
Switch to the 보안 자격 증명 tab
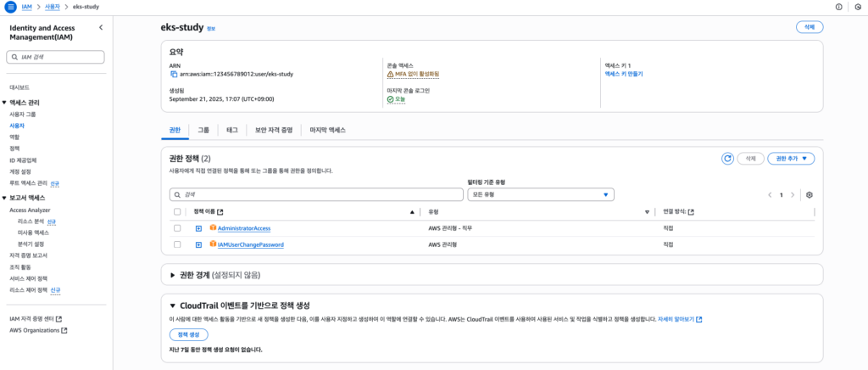click(273, 130)
